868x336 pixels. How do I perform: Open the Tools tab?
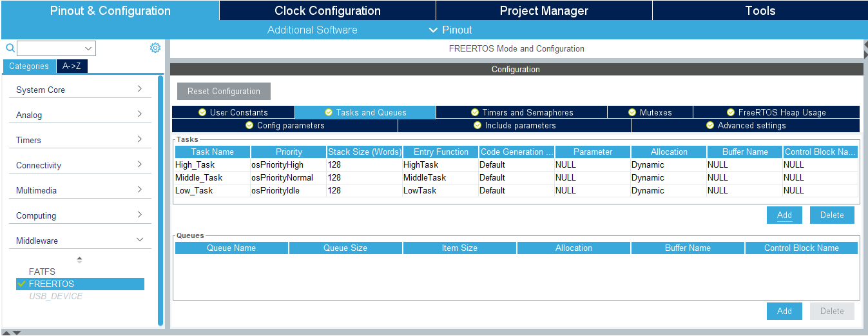tap(760, 10)
